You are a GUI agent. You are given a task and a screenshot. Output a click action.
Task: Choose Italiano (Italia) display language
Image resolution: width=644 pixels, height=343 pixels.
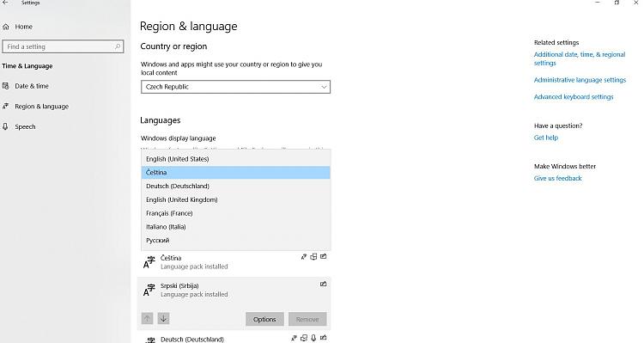(236, 227)
